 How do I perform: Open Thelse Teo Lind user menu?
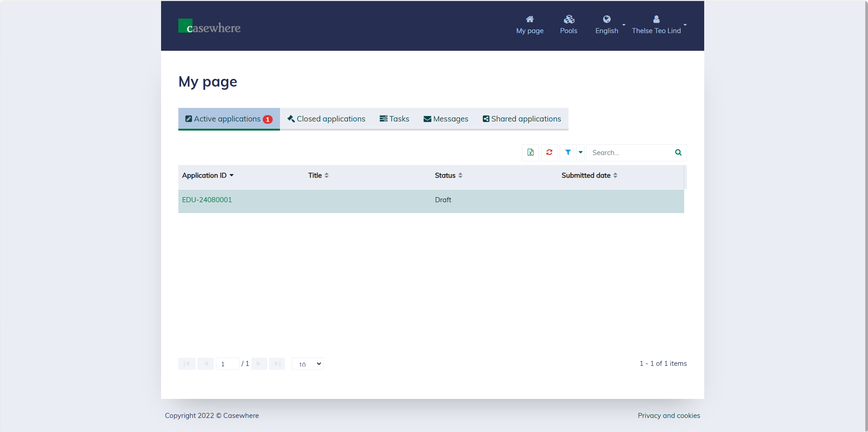[x=658, y=24]
